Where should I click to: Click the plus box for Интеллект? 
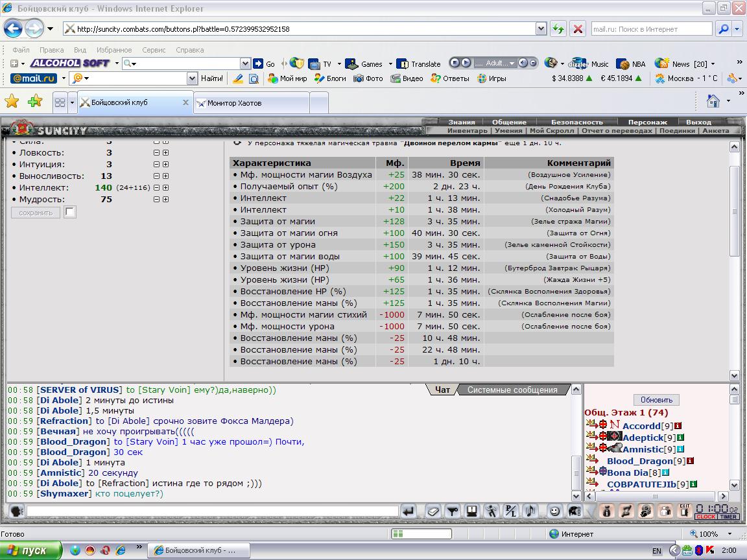(166, 187)
